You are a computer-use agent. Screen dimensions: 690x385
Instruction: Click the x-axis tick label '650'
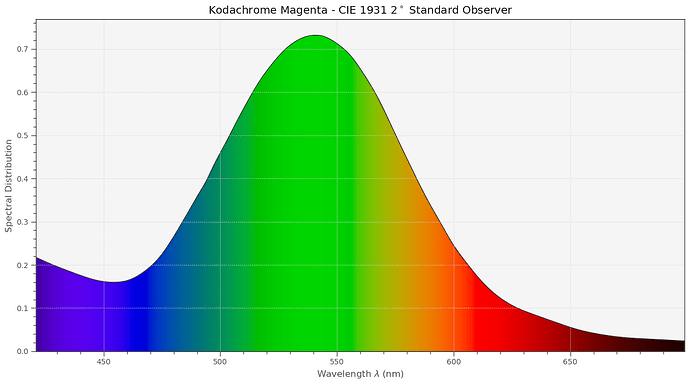(x=570, y=362)
